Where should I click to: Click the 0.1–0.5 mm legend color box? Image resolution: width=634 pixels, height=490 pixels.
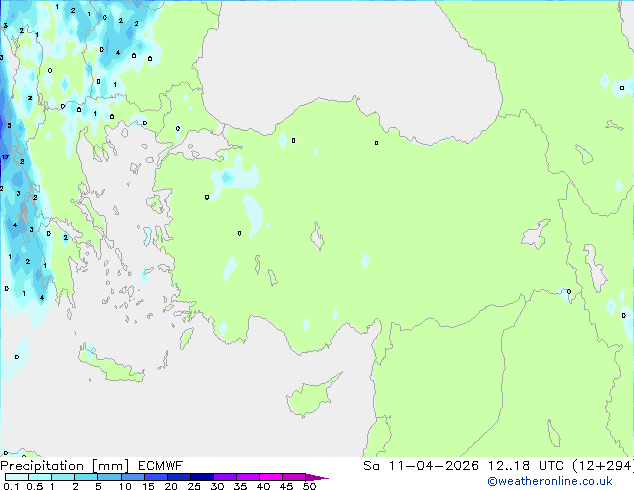coord(17,477)
